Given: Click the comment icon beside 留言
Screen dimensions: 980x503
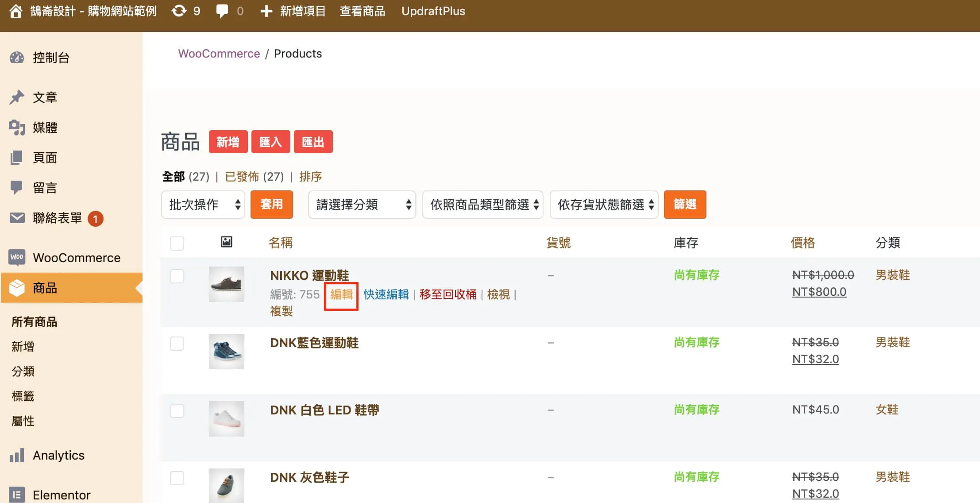Looking at the screenshot, I should click(x=17, y=188).
